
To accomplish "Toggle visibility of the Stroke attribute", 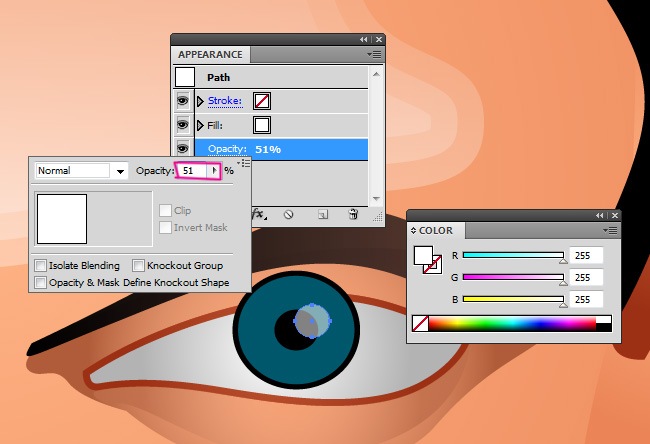I will [182, 101].
